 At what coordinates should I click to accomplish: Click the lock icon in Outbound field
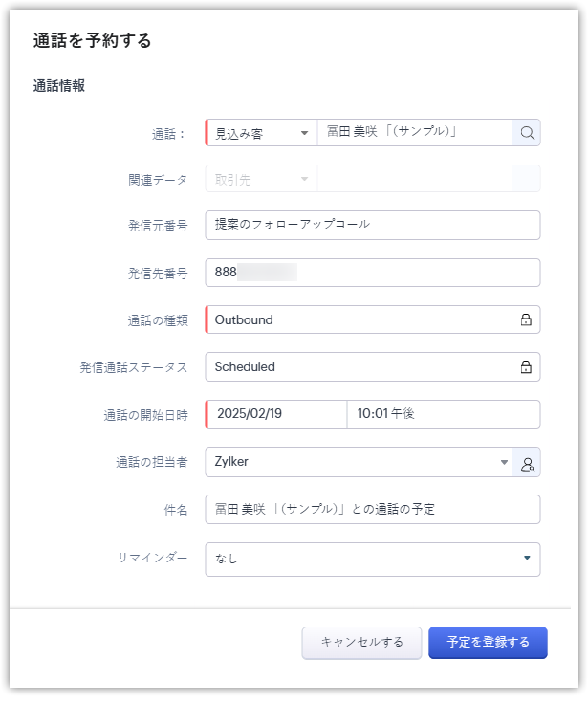(526, 319)
